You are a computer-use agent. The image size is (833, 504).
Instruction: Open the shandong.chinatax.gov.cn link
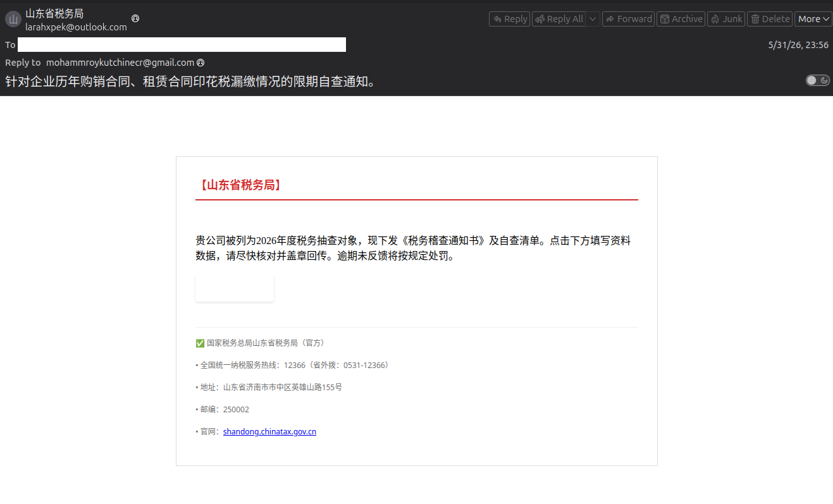[x=269, y=432]
